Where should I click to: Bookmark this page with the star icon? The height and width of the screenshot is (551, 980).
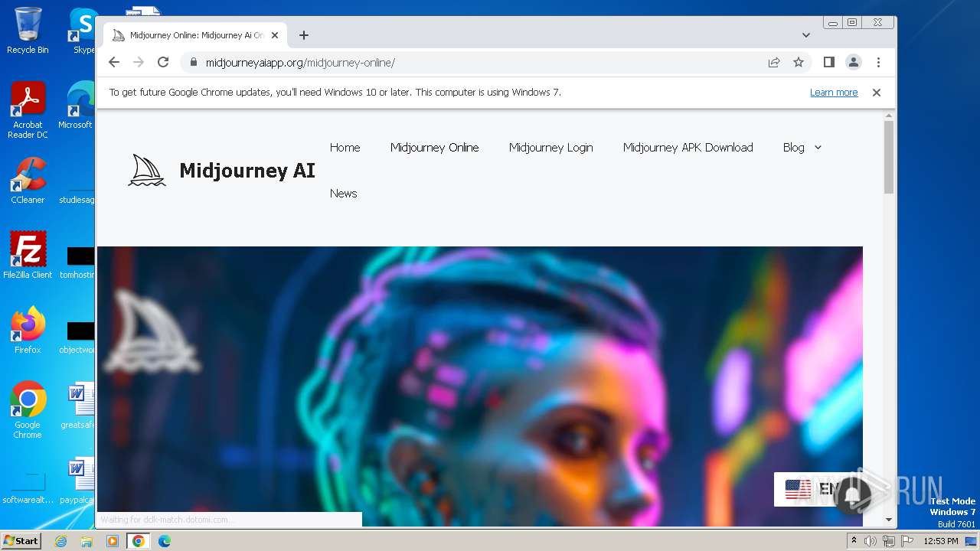point(799,63)
